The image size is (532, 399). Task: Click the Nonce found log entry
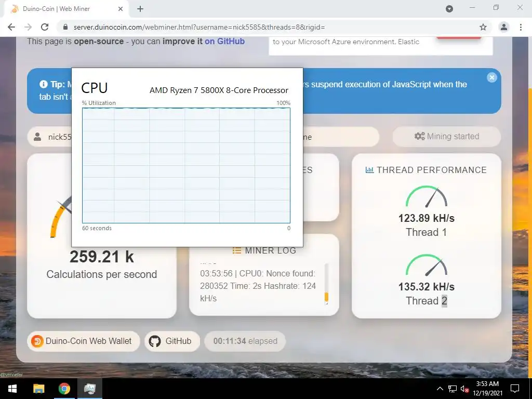coord(258,286)
